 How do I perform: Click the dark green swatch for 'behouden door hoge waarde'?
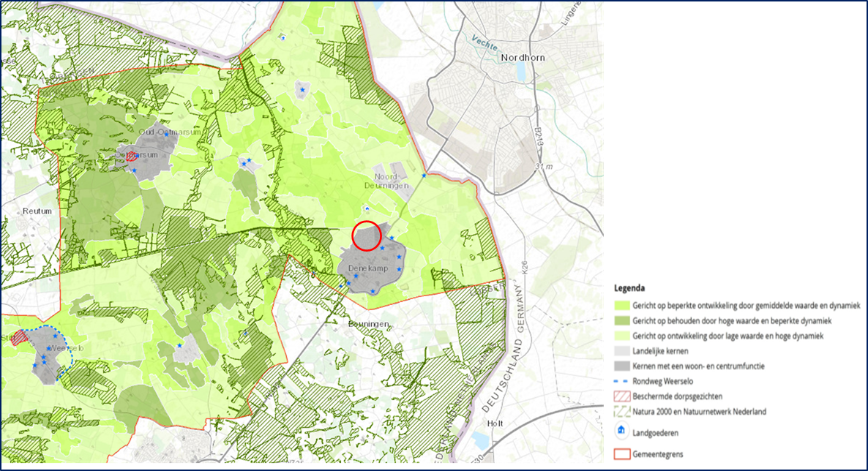click(622, 320)
